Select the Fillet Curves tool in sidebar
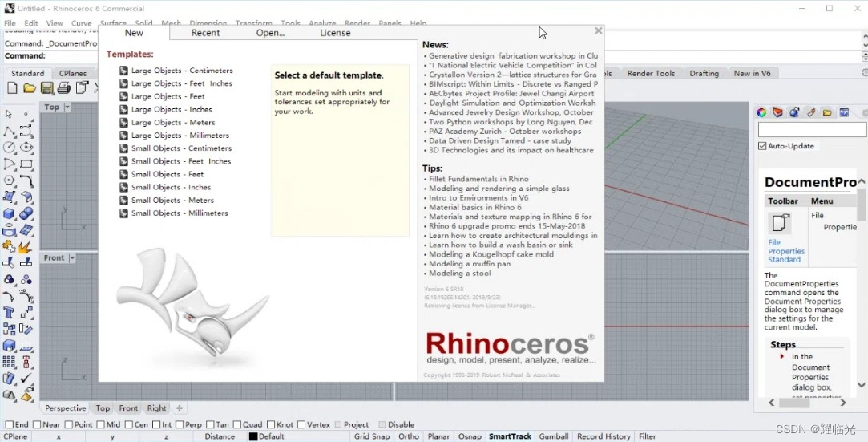868x442 pixels. pos(26,180)
